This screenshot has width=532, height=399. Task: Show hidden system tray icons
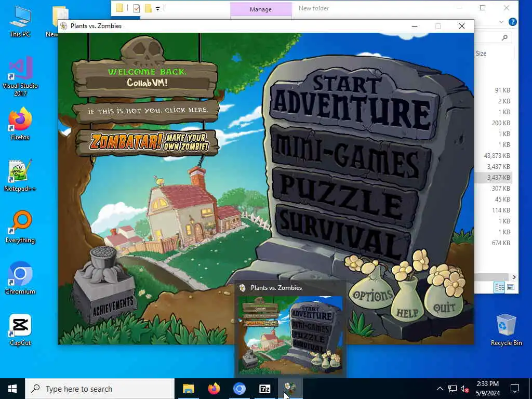pyautogui.click(x=440, y=389)
